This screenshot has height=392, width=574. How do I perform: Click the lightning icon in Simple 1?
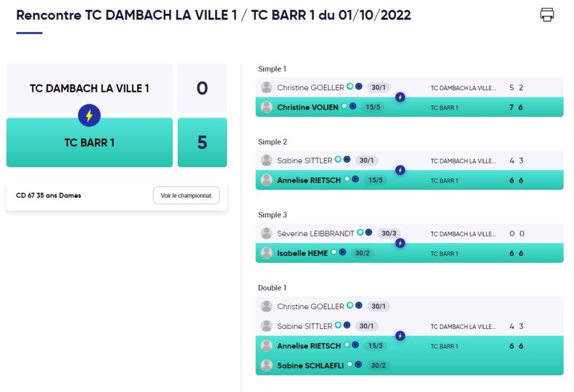400,97
